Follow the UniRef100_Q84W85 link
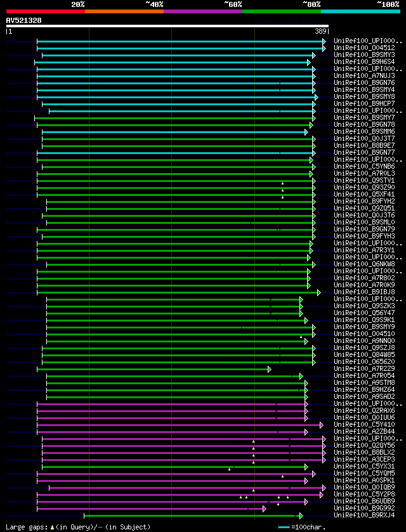The image size is (406, 532). (x=364, y=355)
